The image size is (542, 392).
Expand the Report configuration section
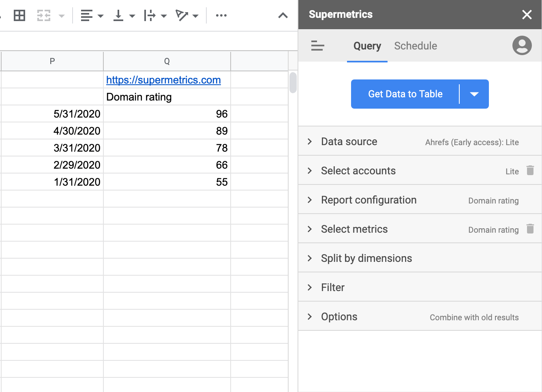tap(420, 199)
